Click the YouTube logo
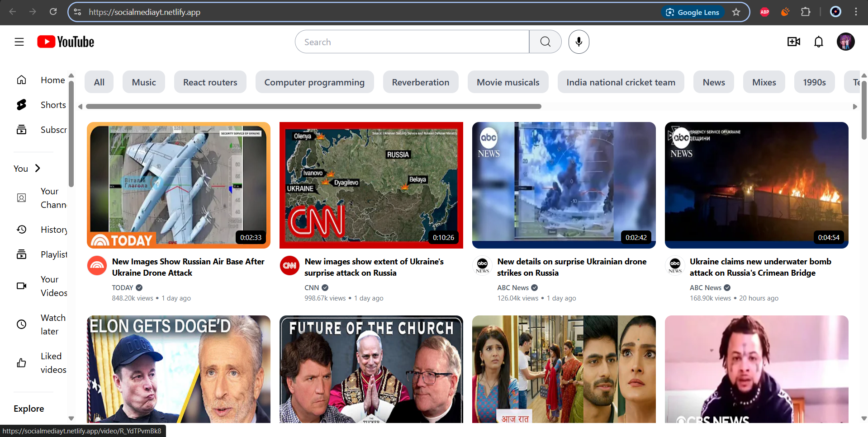 (66, 42)
